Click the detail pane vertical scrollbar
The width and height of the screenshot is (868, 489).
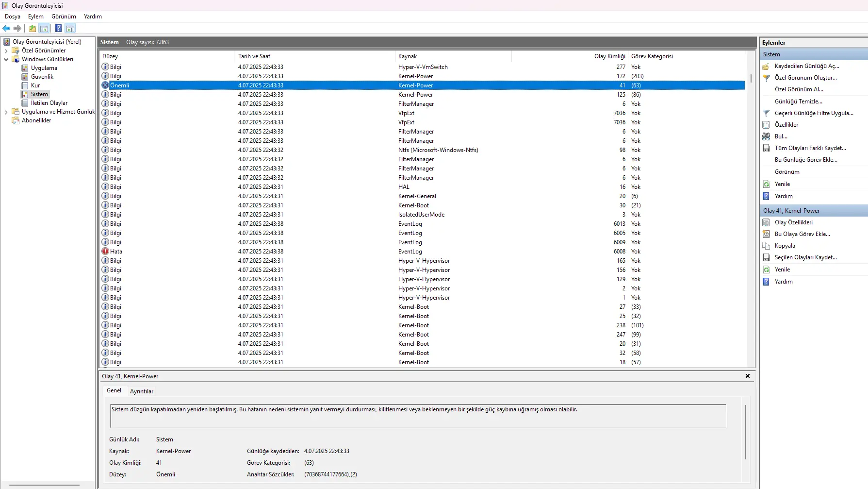point(745,432)
